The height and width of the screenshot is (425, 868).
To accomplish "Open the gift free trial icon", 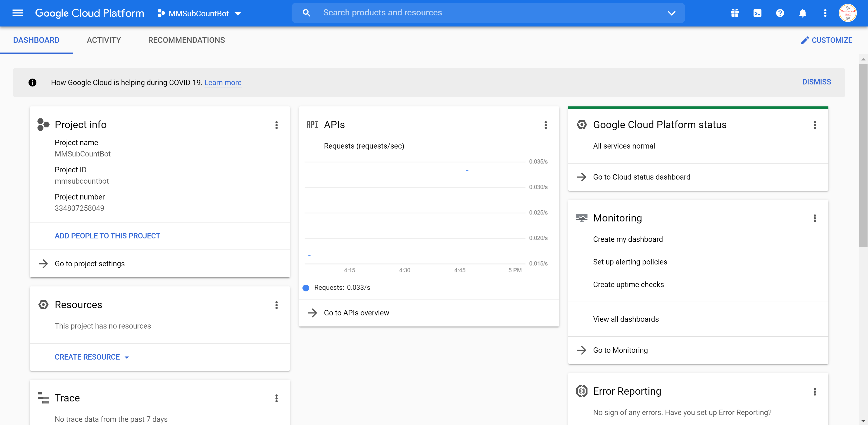I will click(x=735, y=13).
